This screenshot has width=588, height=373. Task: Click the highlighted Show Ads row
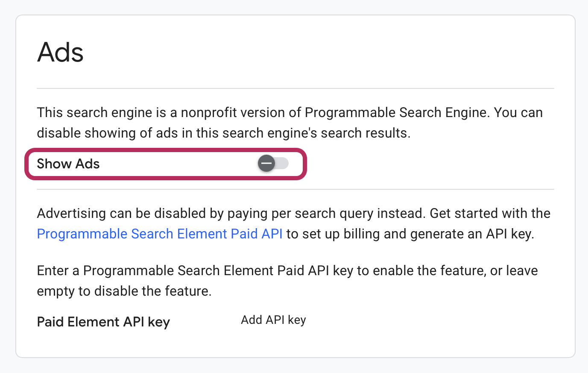coord(165,164)
